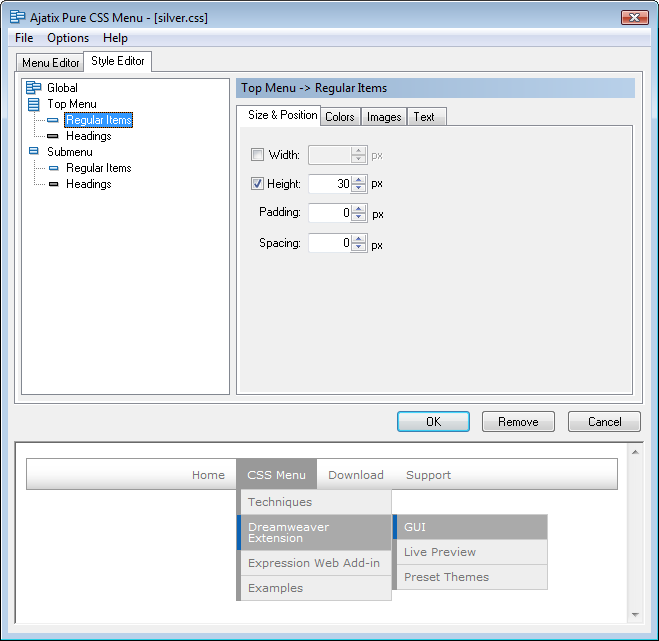Click CSS Menu in the preview menu
The height and width of the screenshot is (641, 659).
point(277,475)
